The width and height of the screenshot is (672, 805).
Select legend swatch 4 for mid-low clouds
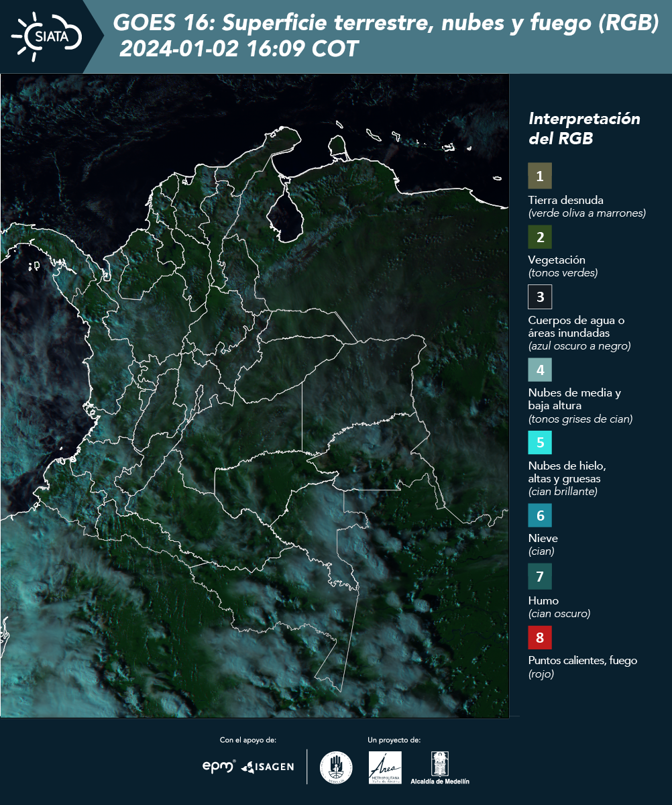coord(540,370)
